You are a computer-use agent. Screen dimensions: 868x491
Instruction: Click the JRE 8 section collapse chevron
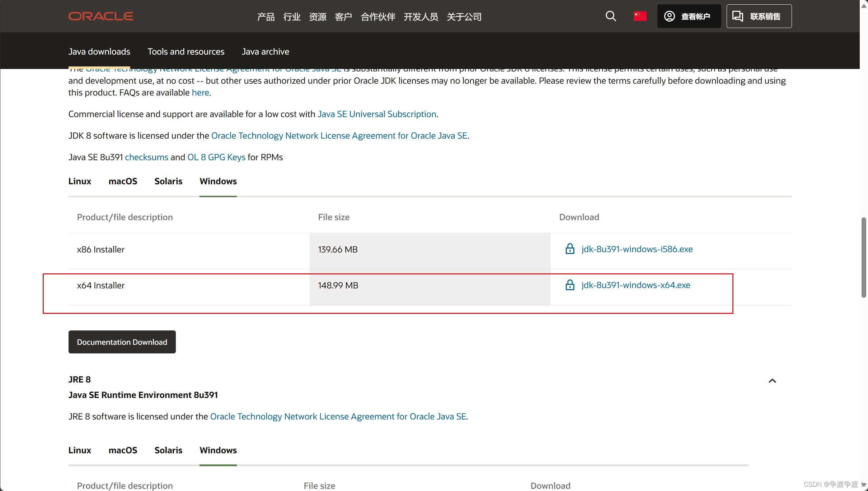pos(771,381)
